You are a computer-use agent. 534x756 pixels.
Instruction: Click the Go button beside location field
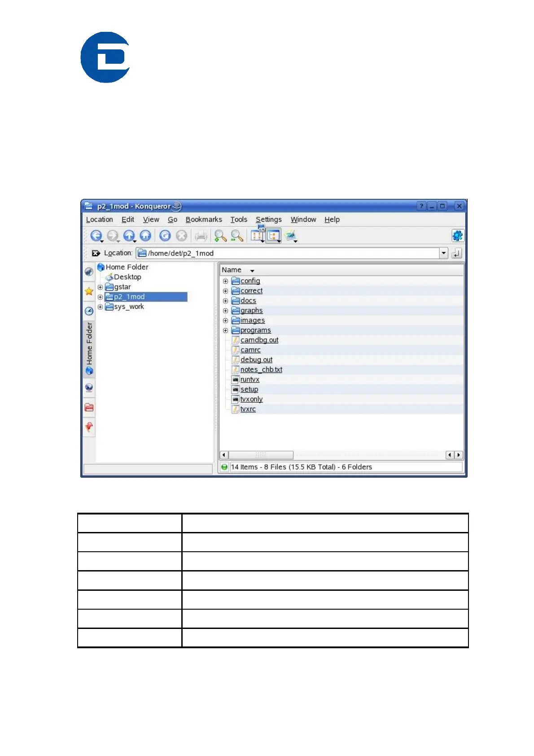(457, 253)
